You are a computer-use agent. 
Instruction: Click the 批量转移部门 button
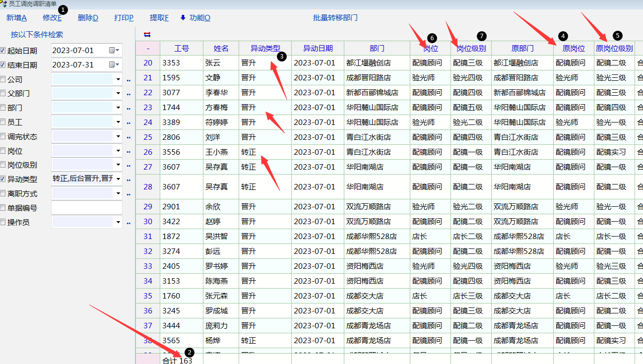(335, 18)
